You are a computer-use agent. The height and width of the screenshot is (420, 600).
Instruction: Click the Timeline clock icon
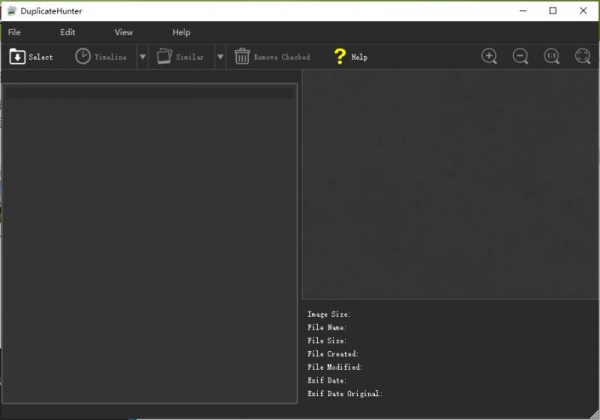(x=83, y=57)
